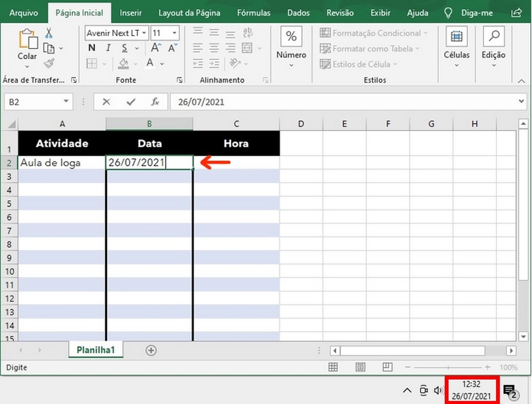
Task: Click the volume speaker icon in system tray
Action: tap(438, 390)
